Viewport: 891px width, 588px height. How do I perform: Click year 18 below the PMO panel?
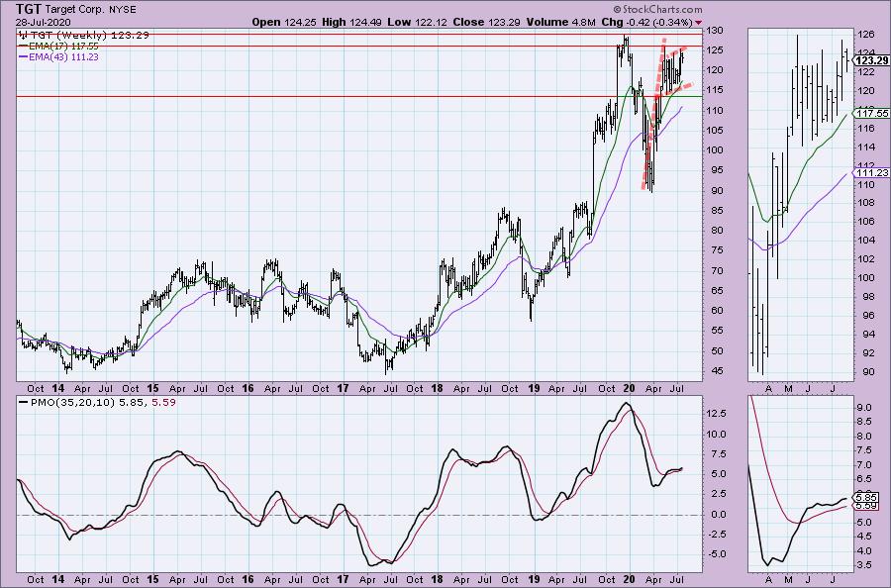437,579
